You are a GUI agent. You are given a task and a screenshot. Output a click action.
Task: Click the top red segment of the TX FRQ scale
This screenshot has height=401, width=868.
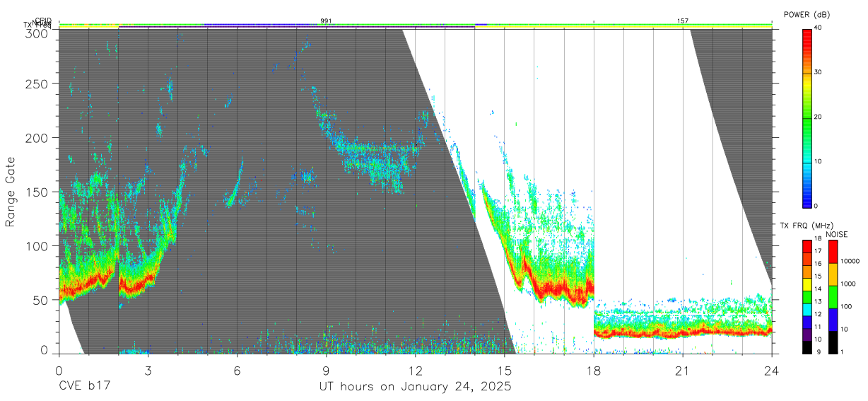click(x=807, y=247)
